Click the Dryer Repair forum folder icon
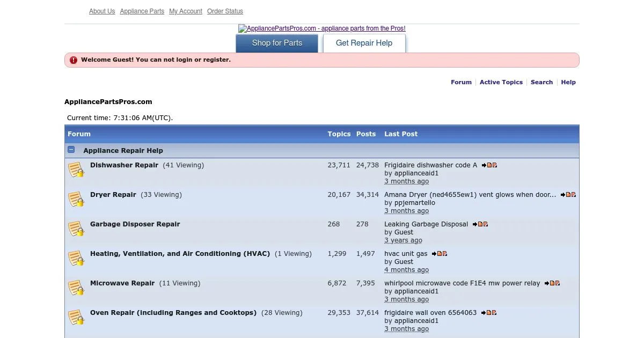 pos(76,199)
